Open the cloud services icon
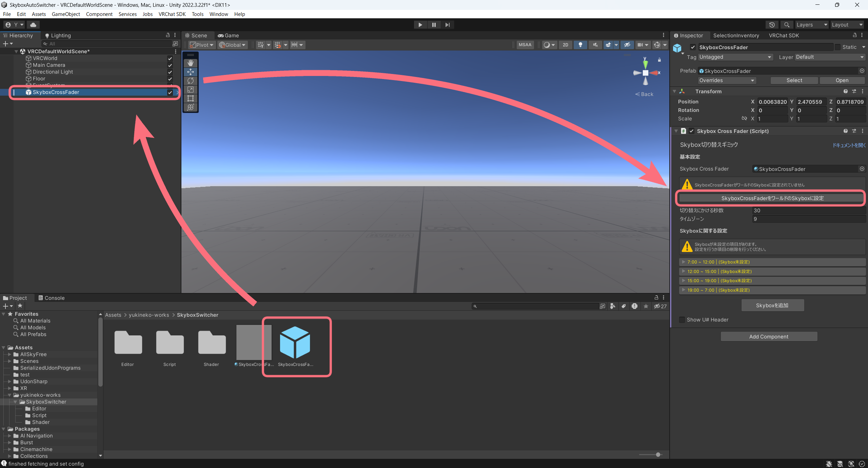Screen dimensions: 868x468 pyautogui.click(x=33, y=25)
